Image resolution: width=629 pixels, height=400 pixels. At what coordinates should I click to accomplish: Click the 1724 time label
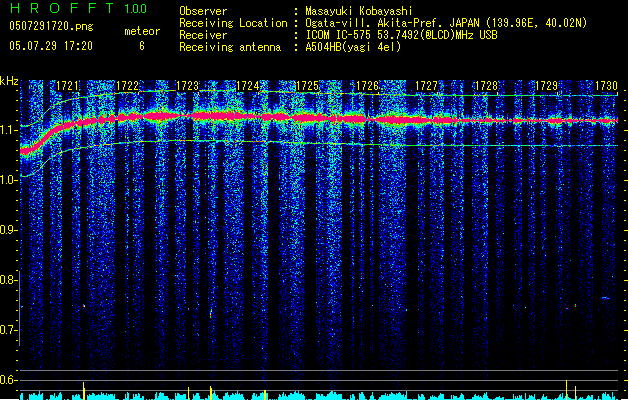[248, 86]
